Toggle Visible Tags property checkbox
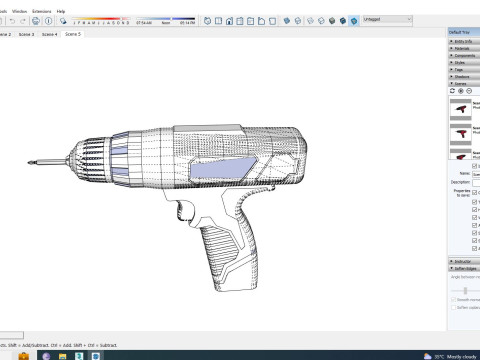Screen dimensions: 480x360 (x=475, y=217)
